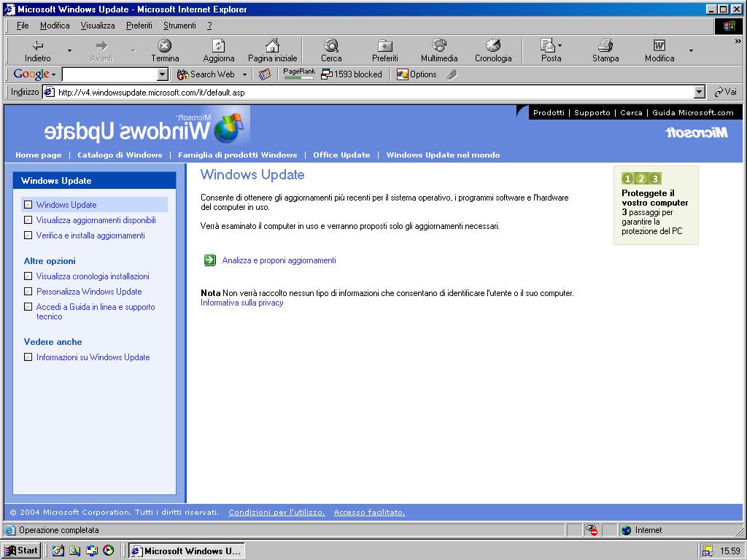Open the Posta dropdown arrow
This screenshot has width=747, height=560.
(x=560, y=46)
